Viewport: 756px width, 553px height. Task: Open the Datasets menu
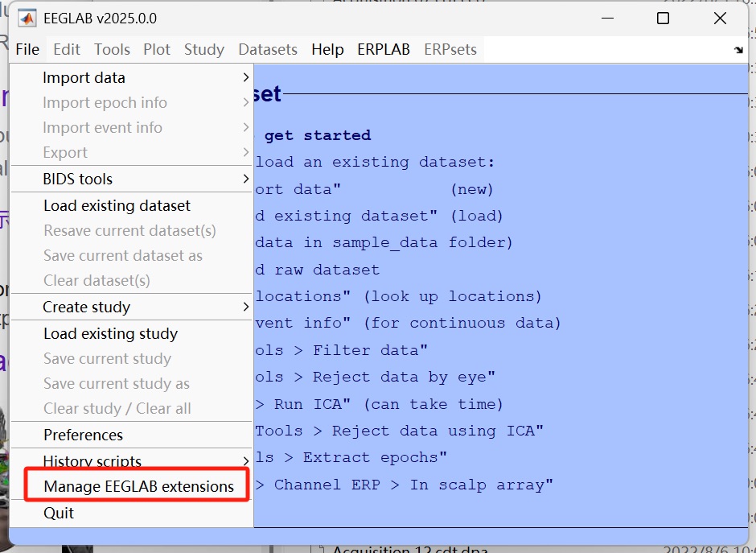pyautogui.click(x=267, y=49)
